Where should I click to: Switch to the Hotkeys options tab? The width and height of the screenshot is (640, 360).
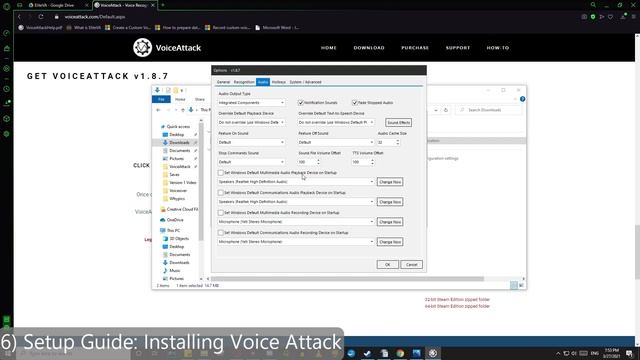pos(279,82)
